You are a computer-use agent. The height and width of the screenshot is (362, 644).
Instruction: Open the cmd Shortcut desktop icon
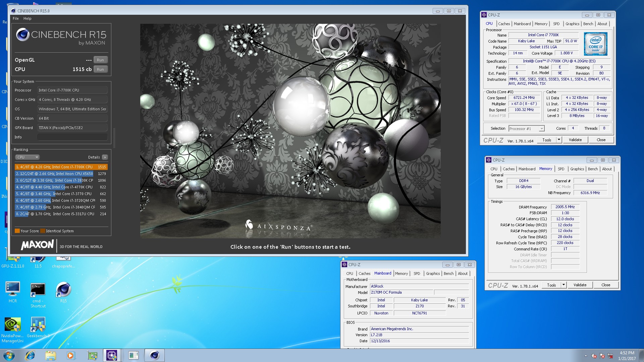click(38, 295)
